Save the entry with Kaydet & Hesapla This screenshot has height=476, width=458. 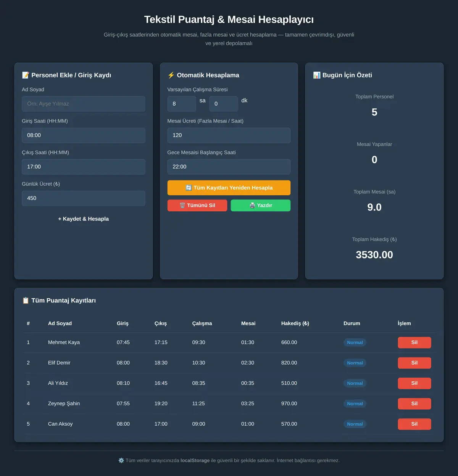click(84, 219)
